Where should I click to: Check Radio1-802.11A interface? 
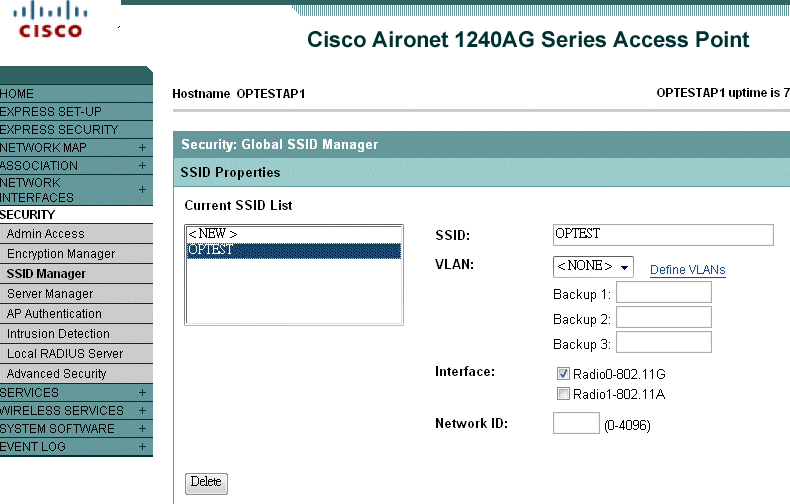(563, 394)
